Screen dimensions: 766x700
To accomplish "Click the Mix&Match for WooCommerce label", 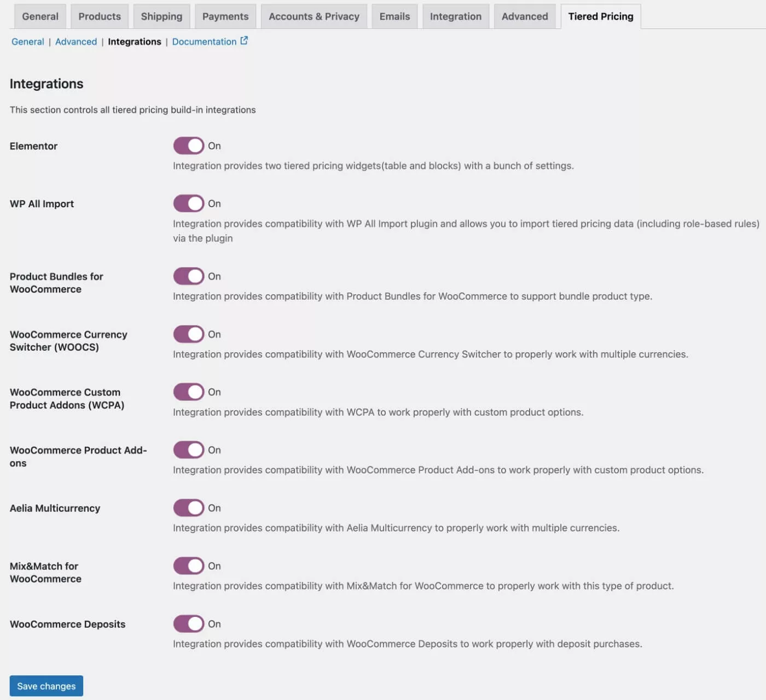I will 45,573.
